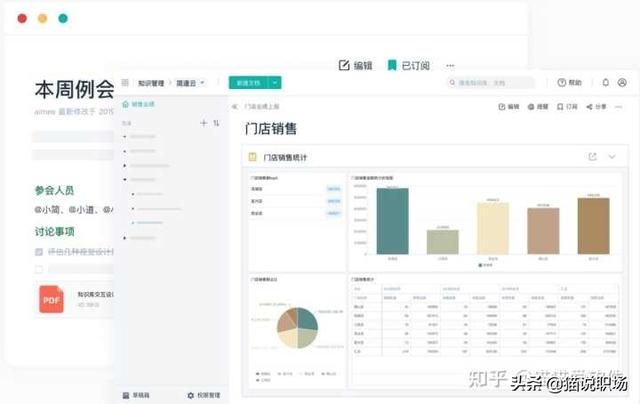Click the notification bell icon
The image size is (640, 404).
(x=605, y=83)
